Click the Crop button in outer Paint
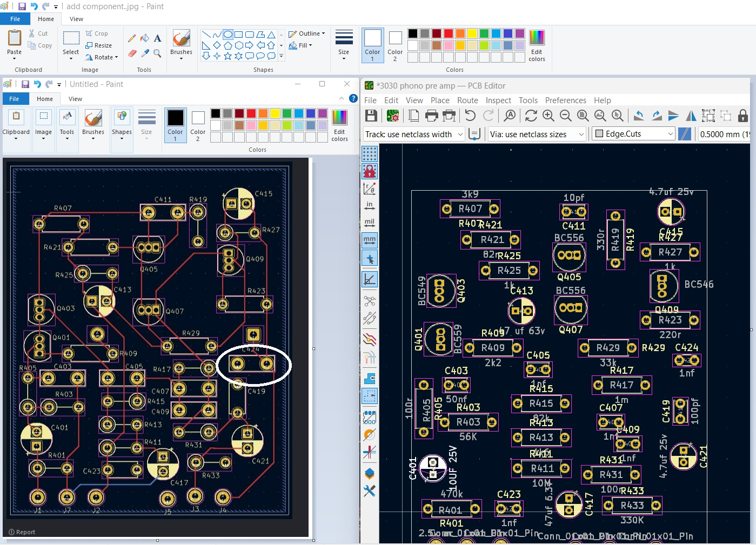This screenshot has height=545, width=756. click(97, 33)
